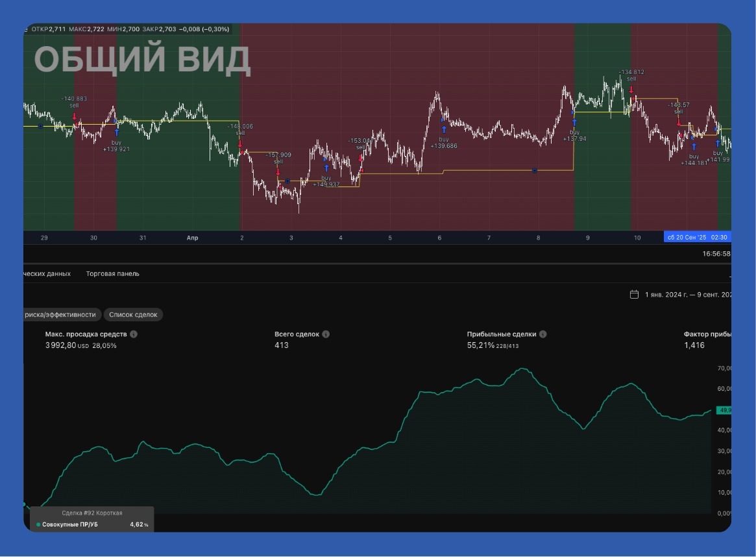The height and width of the screenshot is (557, 756).
Task: Click blue buy arrow labeled +144.181
Action: (x=694, y=147)
